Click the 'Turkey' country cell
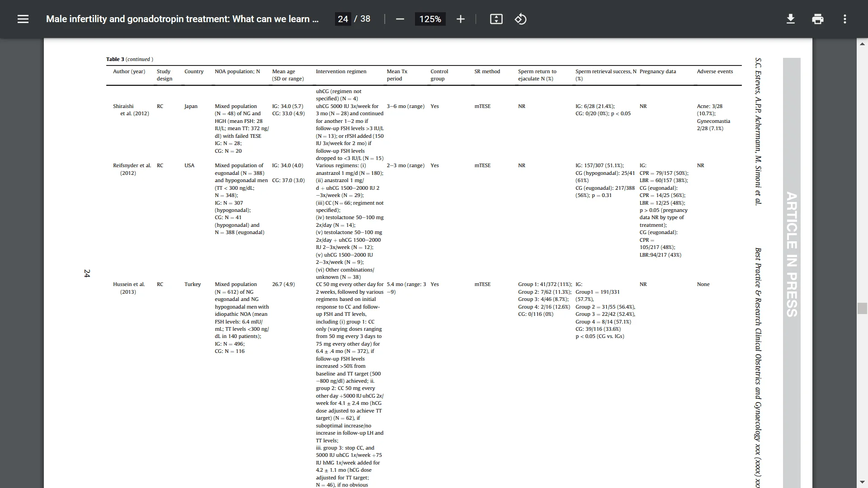The height and width of the screenshot is (488, 868). pyautogui.click(x=193, y=284)
